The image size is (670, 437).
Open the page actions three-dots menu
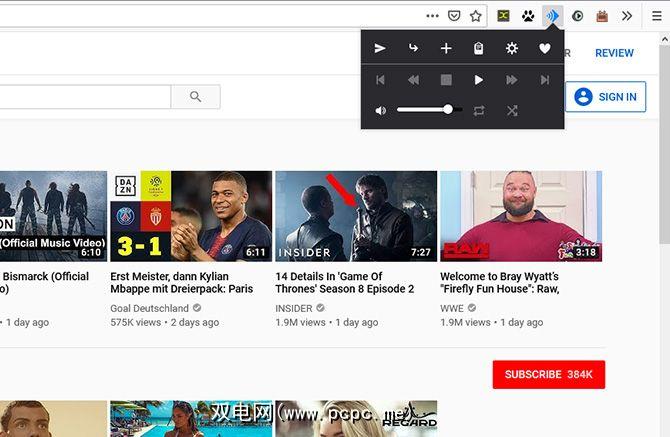pyautogui.click(x=432, y=16)
